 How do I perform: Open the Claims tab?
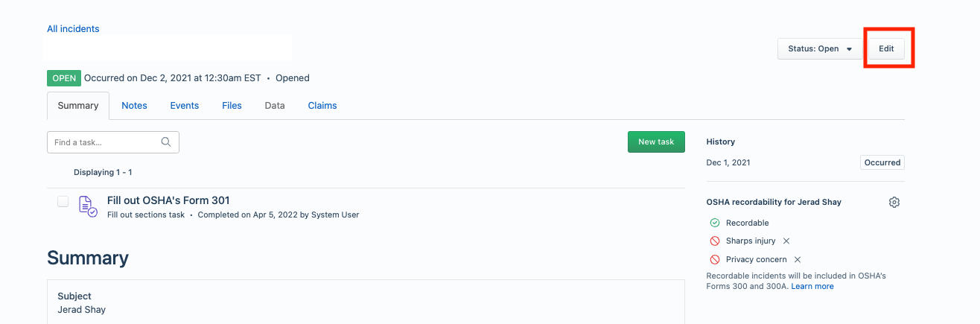pos(322,106)
